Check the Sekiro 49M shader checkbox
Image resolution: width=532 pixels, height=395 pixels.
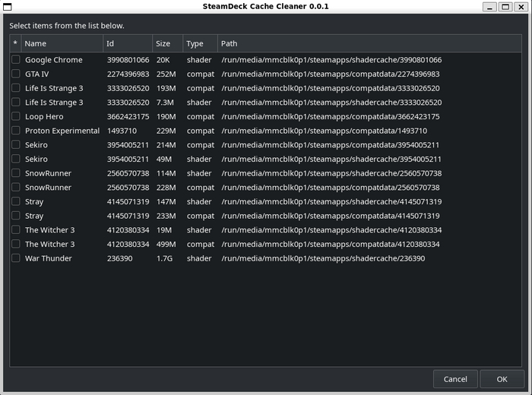pyautogui.click(x=16, y=159)
